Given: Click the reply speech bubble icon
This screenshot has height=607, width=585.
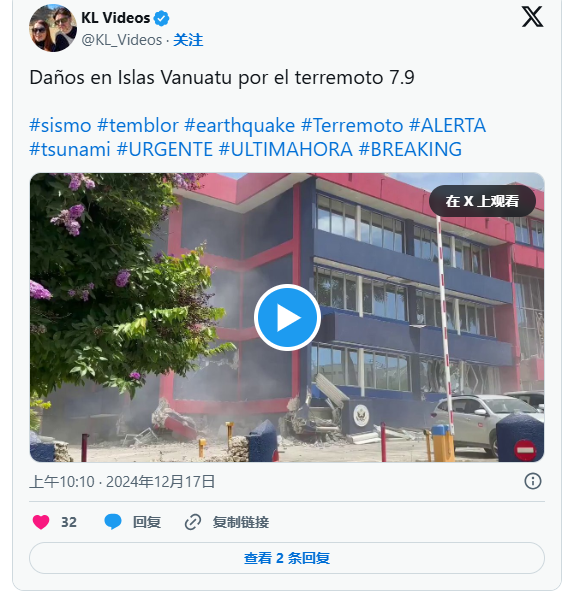Looking at the screenshot, I should [113, 522].
